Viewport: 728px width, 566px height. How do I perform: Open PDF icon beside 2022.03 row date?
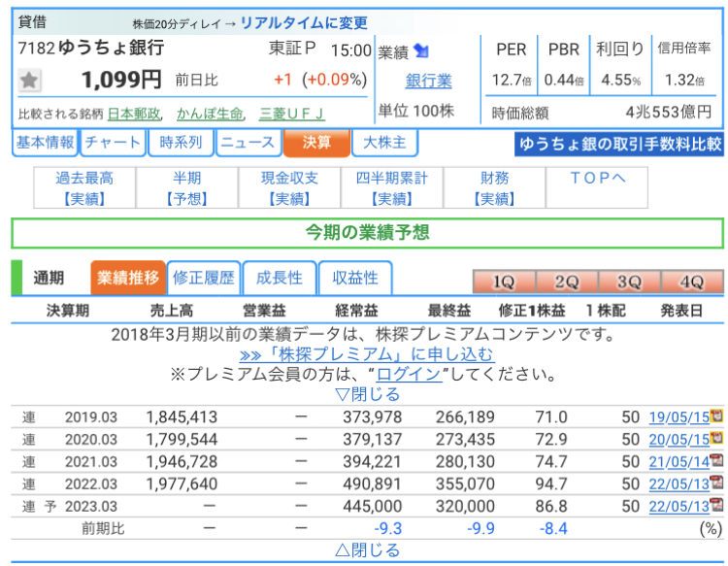tap(717, 482)
